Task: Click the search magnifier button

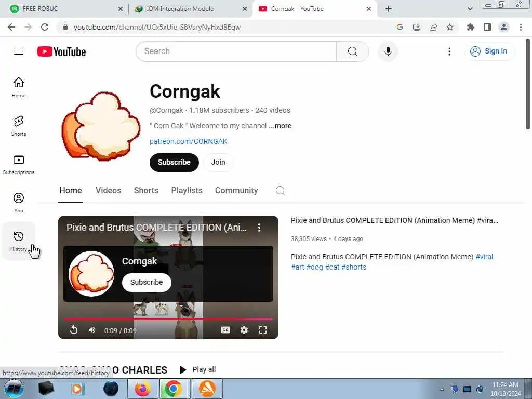Action: [353, 51]
